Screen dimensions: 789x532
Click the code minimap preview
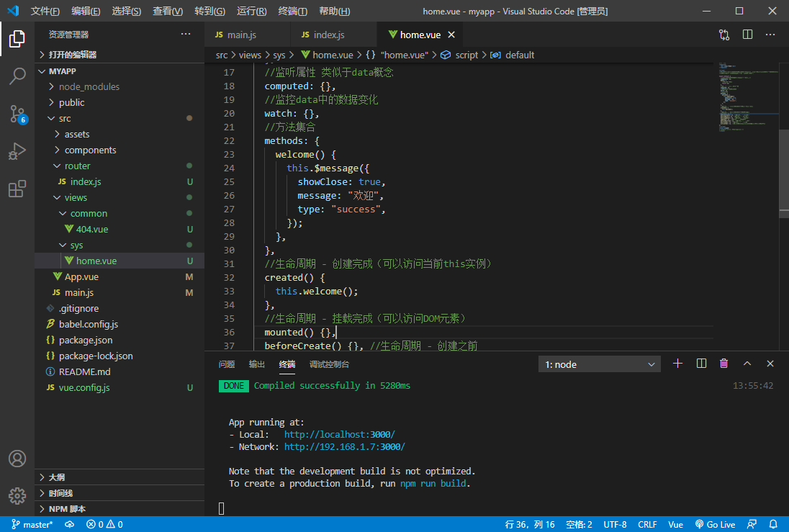click(x=745, y=97)
